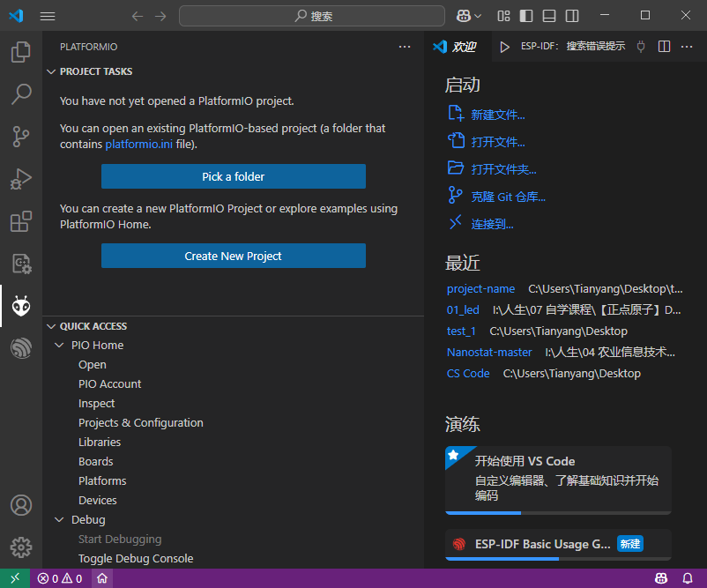Collapse the PROJECT TASKS section

click(x=51, y=71)
